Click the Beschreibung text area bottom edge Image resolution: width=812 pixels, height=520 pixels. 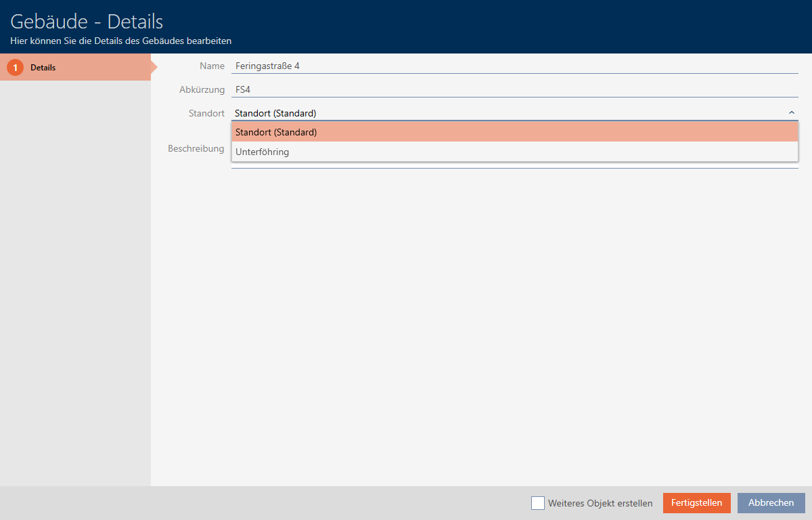(514, 166)
